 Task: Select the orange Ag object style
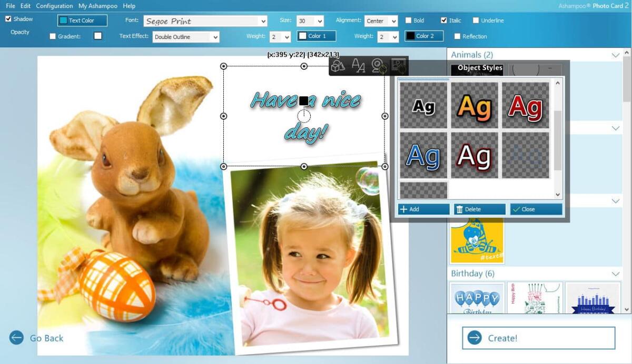point(475,105)
